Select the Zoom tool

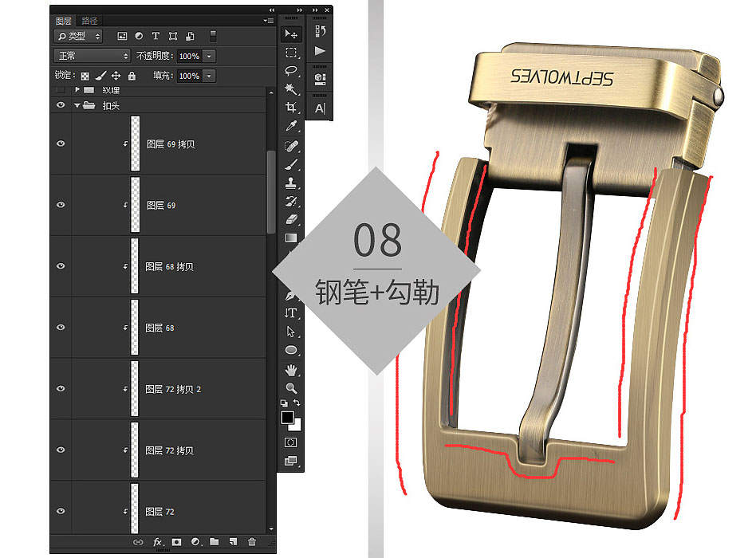coord(291,388)
